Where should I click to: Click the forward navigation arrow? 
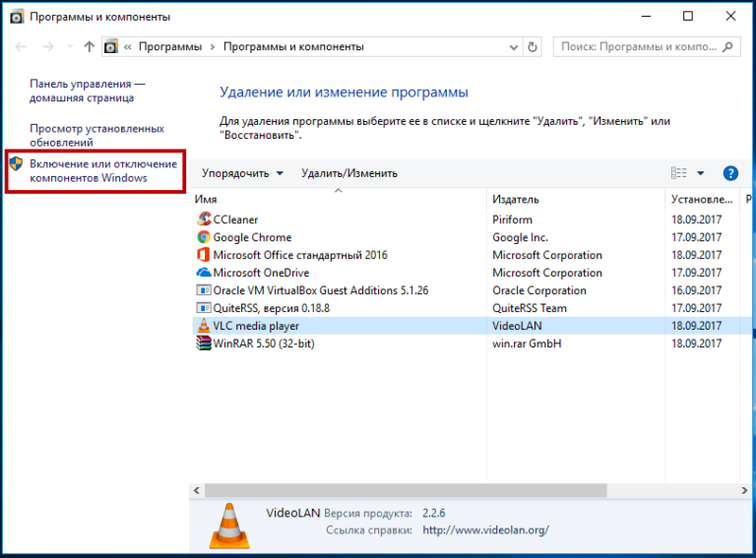(x=48, y=46)
